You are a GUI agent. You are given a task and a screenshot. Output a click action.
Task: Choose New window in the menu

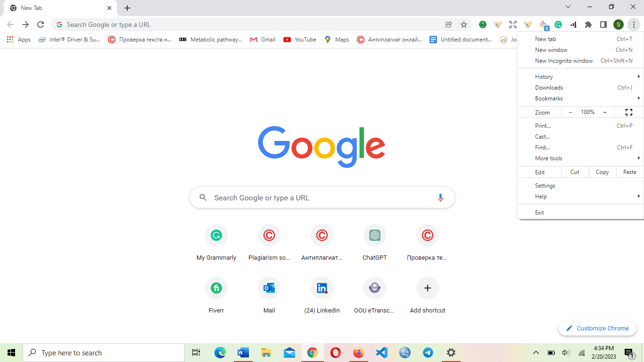580,50
